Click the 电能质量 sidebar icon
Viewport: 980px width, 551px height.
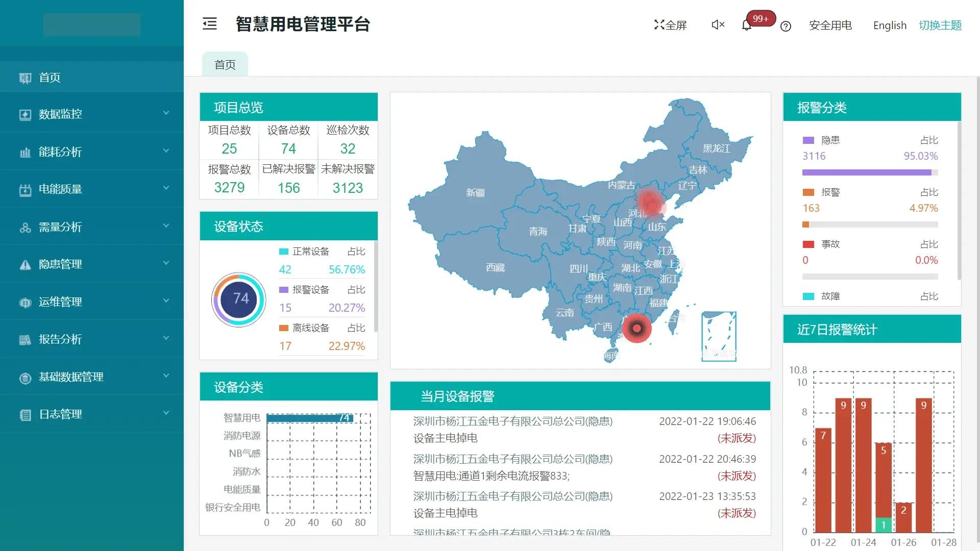(x=25, y=190)
